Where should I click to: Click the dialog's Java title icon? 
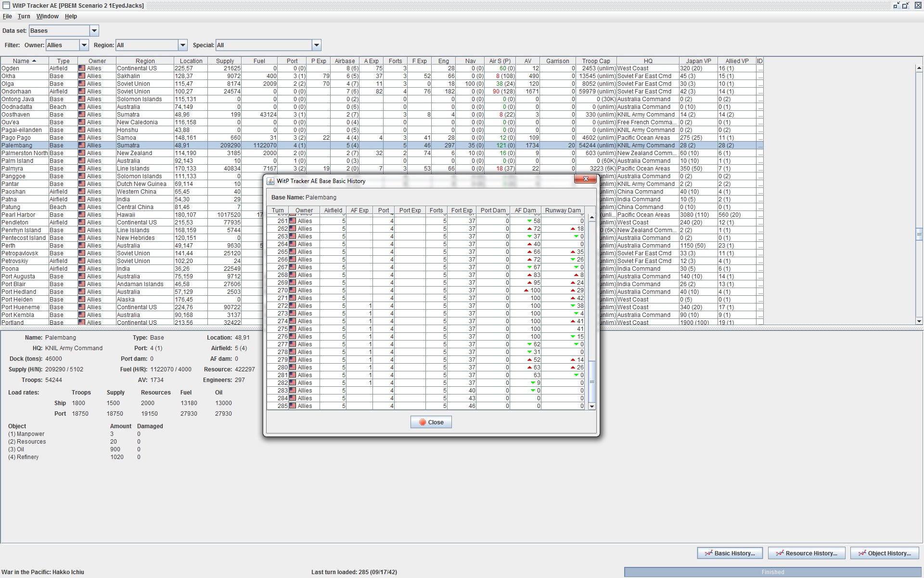[270, 181]
